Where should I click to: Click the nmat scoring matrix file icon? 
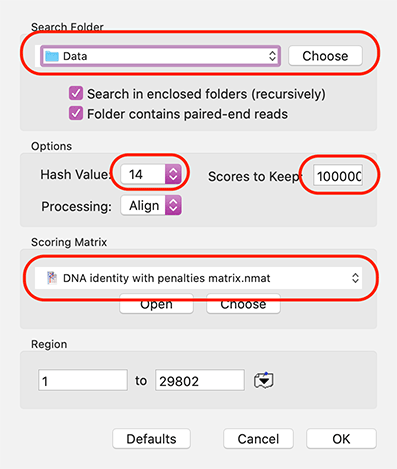(52, 278)
